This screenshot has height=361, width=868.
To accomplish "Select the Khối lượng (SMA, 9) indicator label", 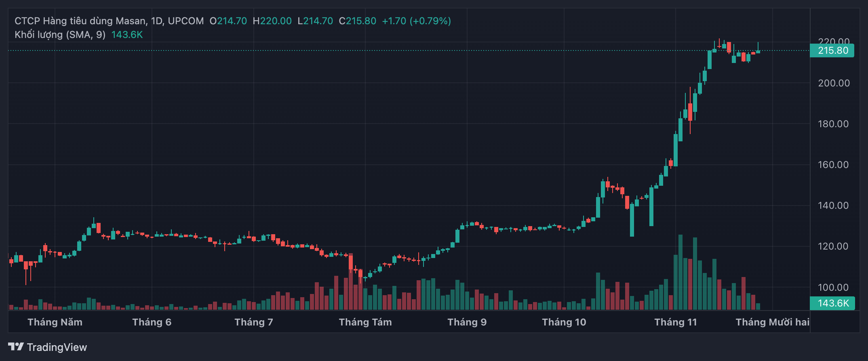I will coord(60,35).
